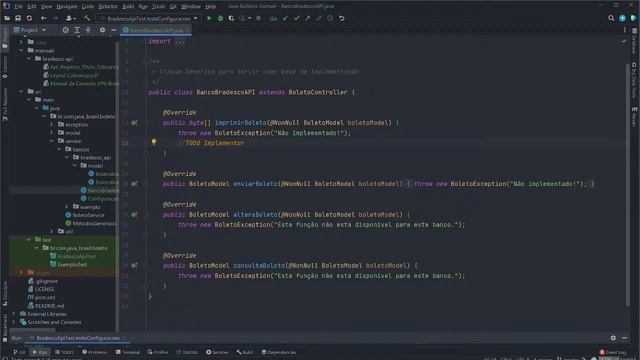
Task: Open the user account dropdown icon in toolbar
Action: (x=70, y=18)
